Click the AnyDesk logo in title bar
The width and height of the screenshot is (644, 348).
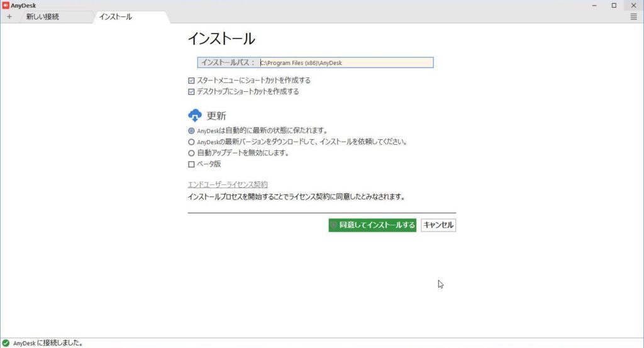pyautogui.click(x=5, y=5)
